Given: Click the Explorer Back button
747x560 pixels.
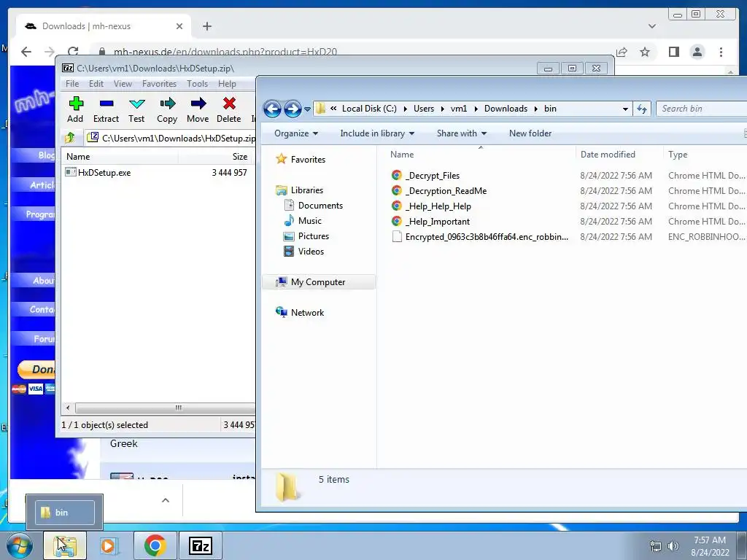Looking at the screenshot, I should click(x=273, y=109).
